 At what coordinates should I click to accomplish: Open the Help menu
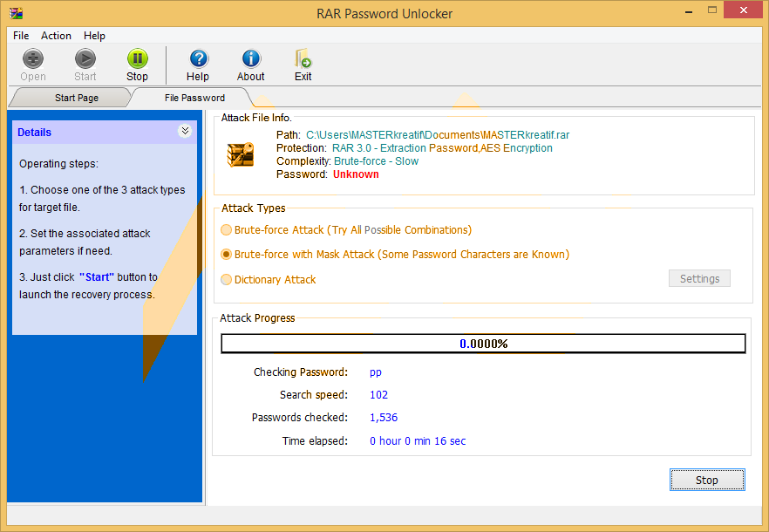[x=94, y=36]
